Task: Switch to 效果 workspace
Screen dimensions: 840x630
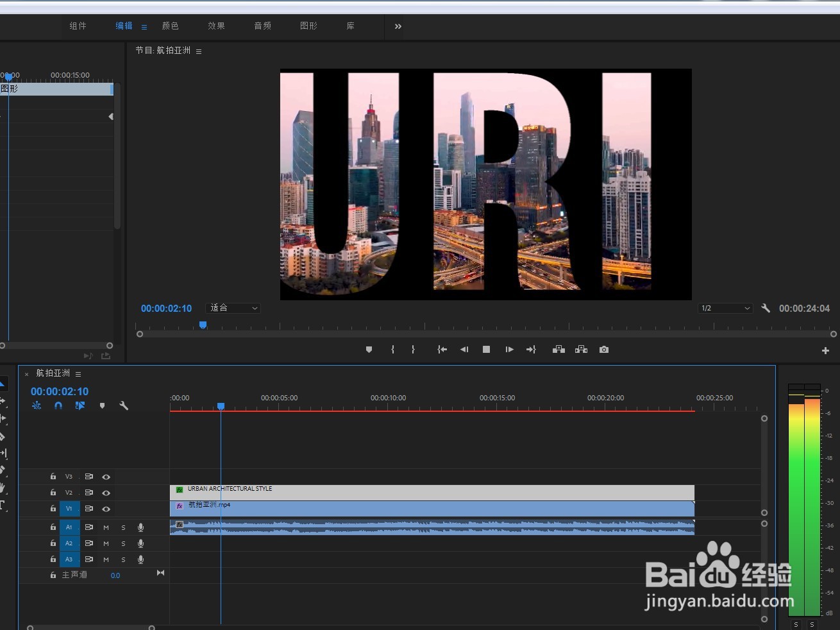Action: pyautogui.click(x=216, y=26)
